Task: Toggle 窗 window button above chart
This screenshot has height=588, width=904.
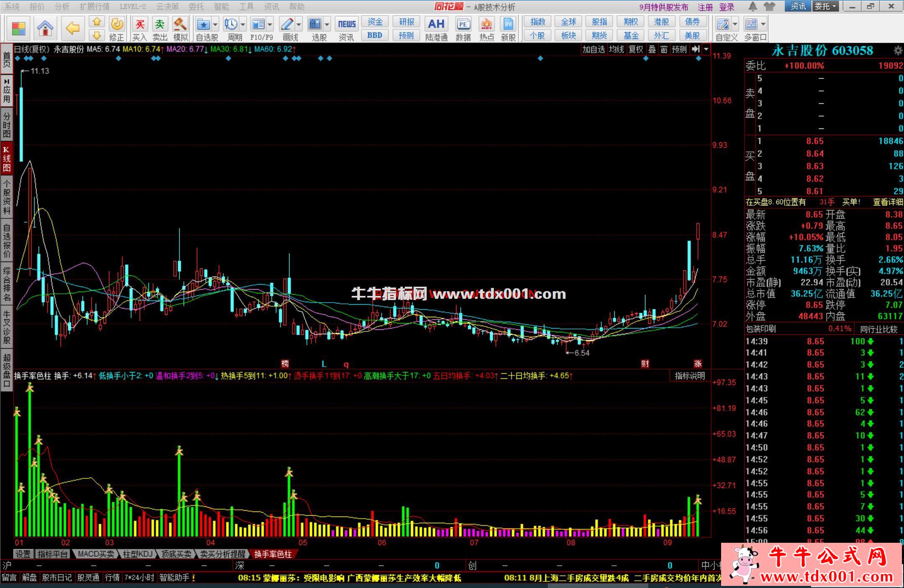Action: (664, 49)
